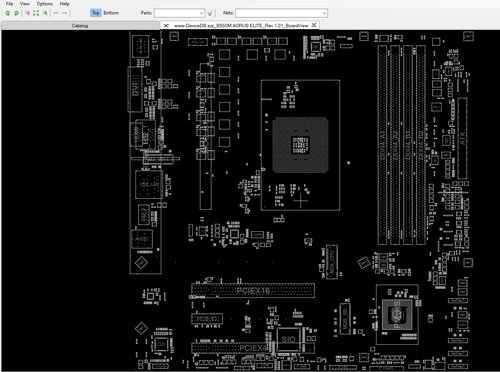Select the USB_LAN connector component
This screenshot has height=372, width=500.
149,184
